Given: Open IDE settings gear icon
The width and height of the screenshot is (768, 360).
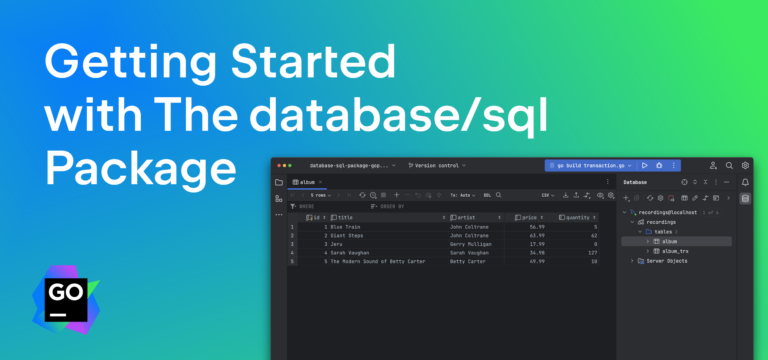Looking at the screenshot, I should click(745, 166).
